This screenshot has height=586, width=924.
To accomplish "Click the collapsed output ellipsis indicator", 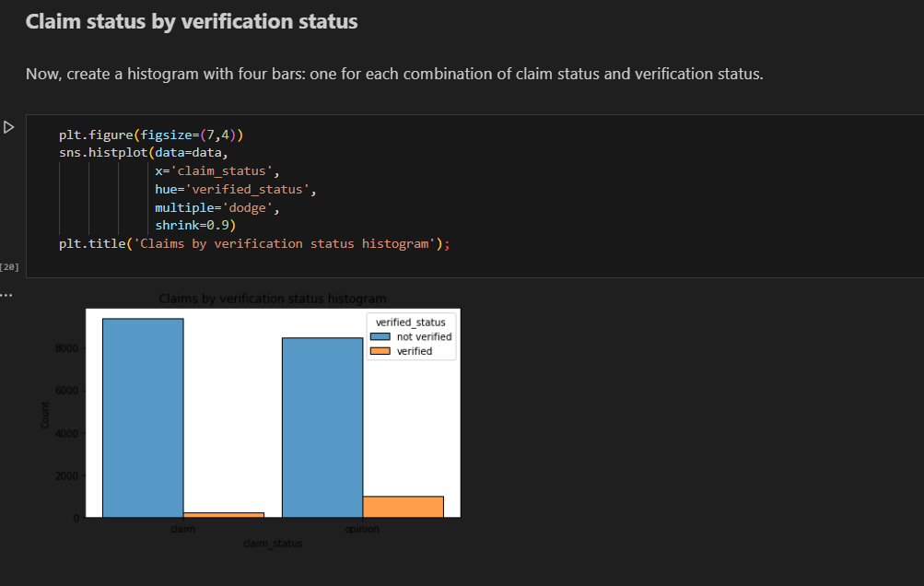I will click(x=7, y=293).
